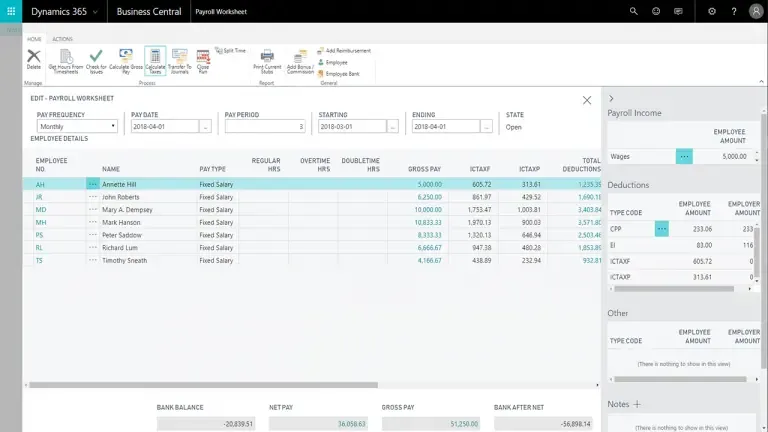Click the Close Run icon
The image size is (768, 432).
[203, 60]
